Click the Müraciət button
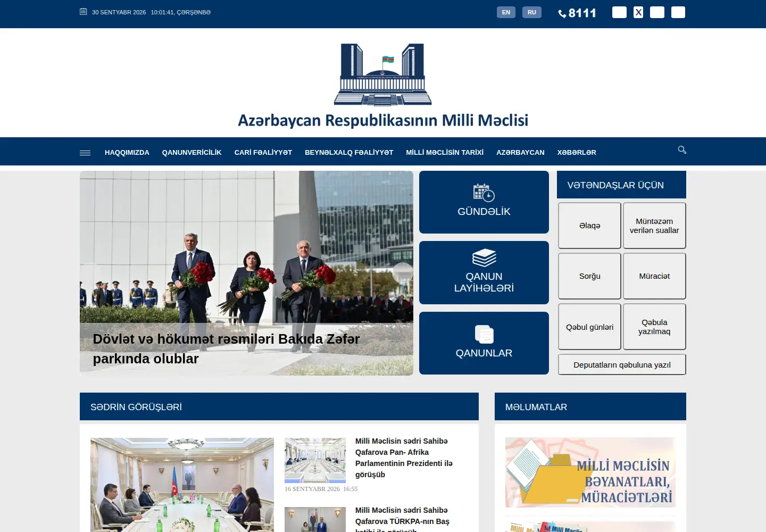 (x=654, y=276)
